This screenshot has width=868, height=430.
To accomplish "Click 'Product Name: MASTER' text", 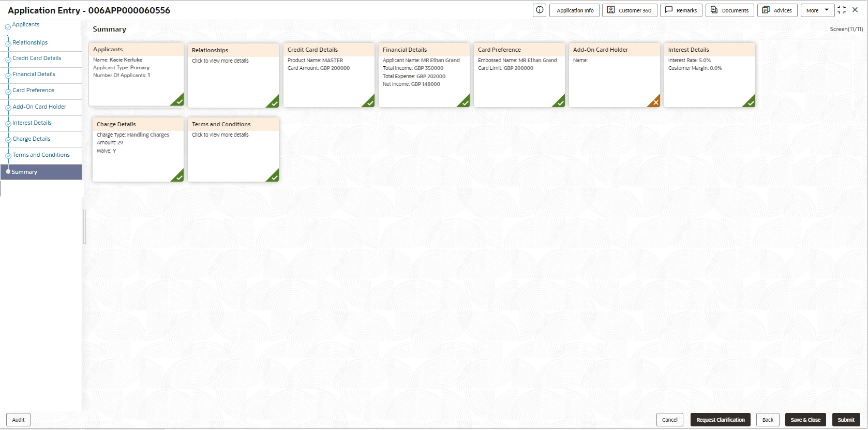I will coord(315,60).
